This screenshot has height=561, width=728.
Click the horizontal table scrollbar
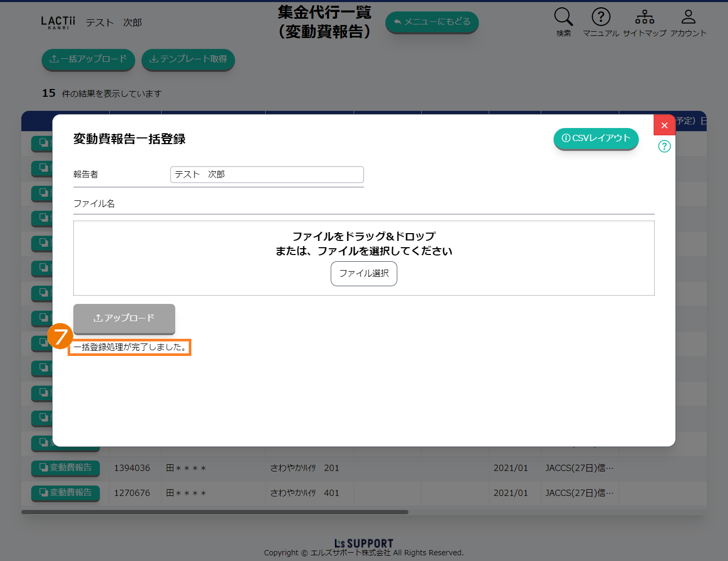(214, 512)
